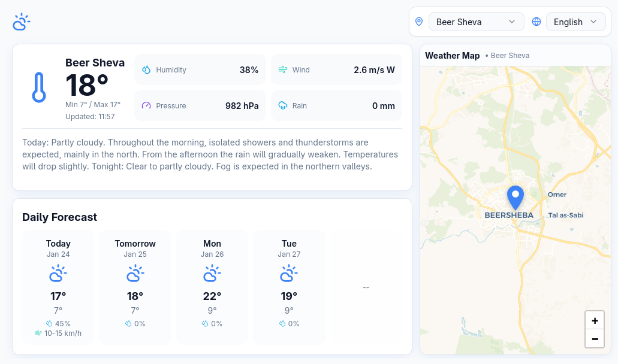Click the humidity droplet icon
The width and height of the screenshot is (618, 364).
(146, 70)
